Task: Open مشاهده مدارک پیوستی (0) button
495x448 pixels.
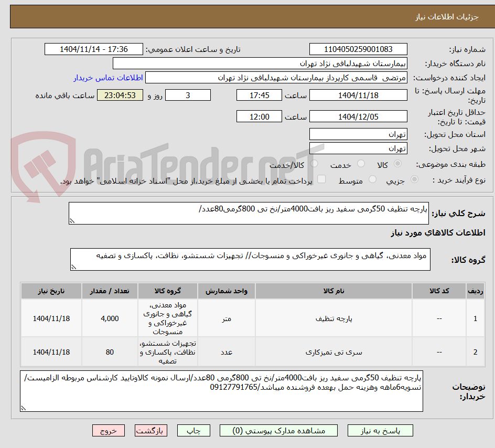Action: 278,431
